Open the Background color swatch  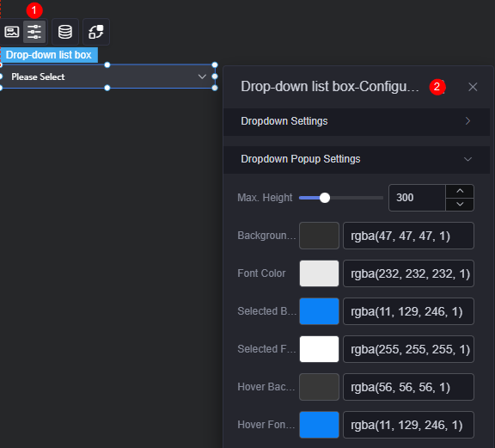coord(319,236)
